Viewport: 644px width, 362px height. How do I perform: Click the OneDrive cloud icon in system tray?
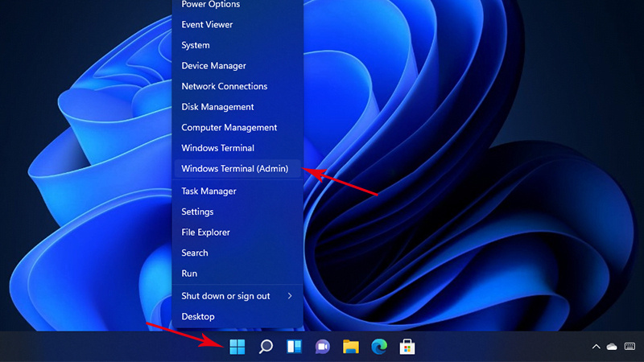[612, 347]
